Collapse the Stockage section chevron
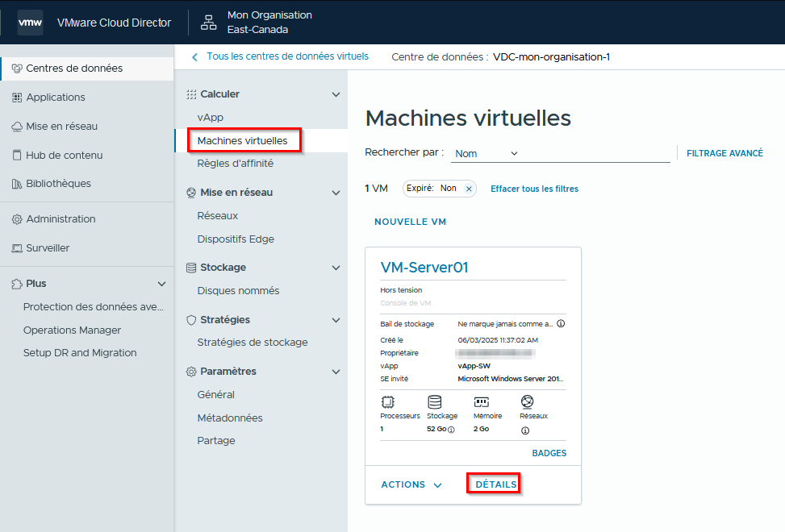Viewport: 785px width, 532px height. tap(336, 268)
